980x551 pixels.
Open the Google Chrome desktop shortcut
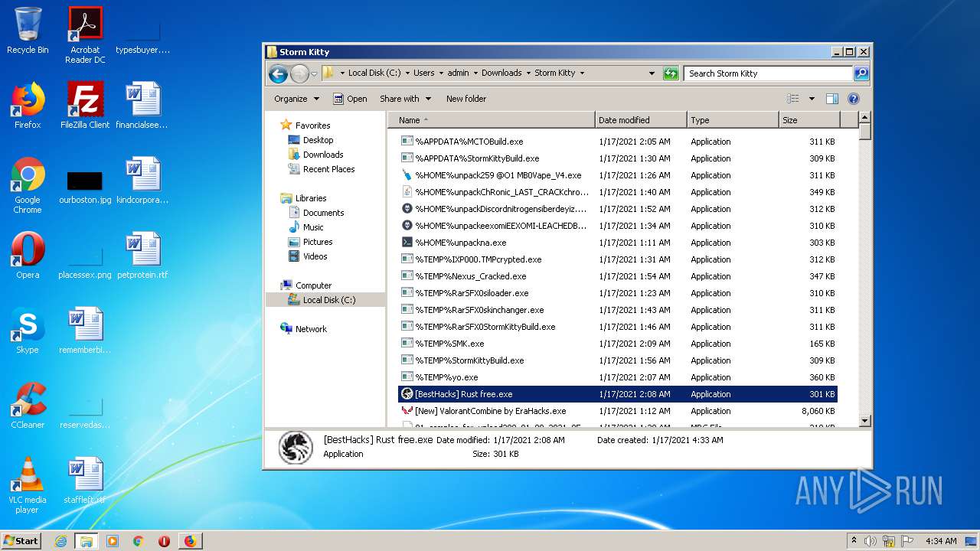28,185
